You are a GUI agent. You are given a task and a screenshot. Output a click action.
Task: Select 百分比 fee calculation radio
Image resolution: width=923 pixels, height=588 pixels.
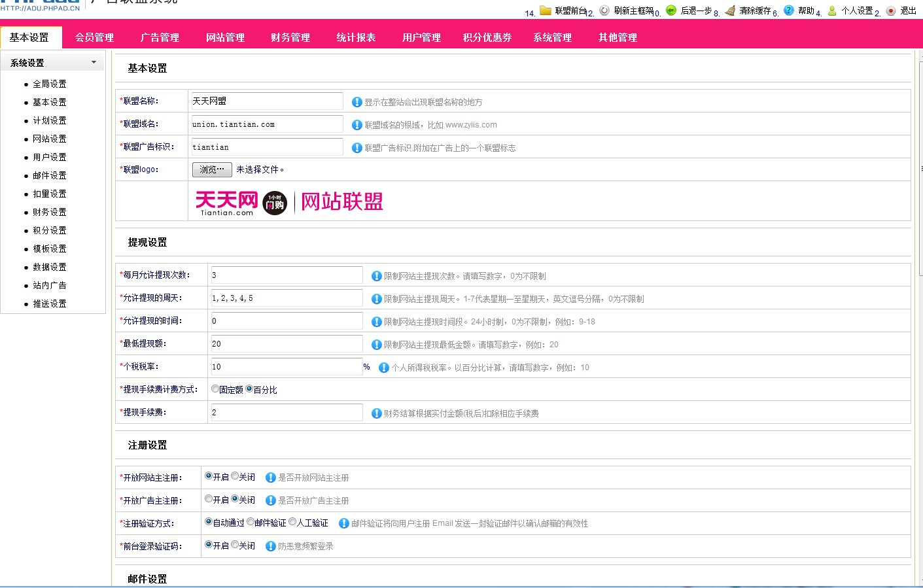click(x=249, y=389)
